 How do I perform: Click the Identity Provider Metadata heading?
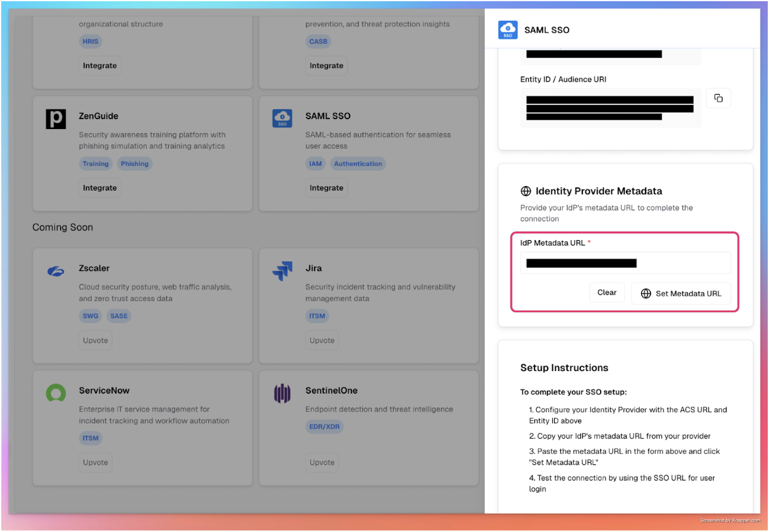click(x=599, y=191)
